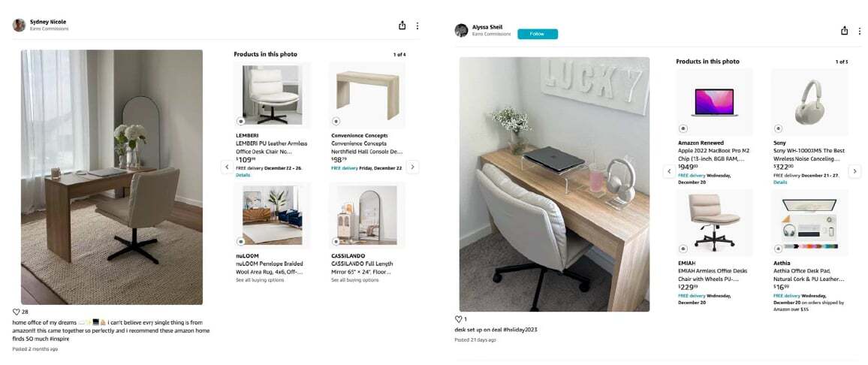Show previous products in Alyssa's photo
868x365 pixels.
(669, 172)
